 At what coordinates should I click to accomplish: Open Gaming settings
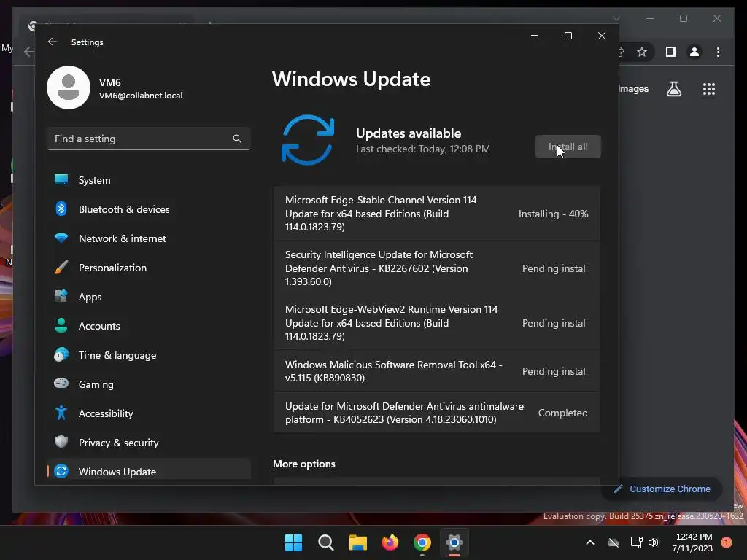(149, 384)
